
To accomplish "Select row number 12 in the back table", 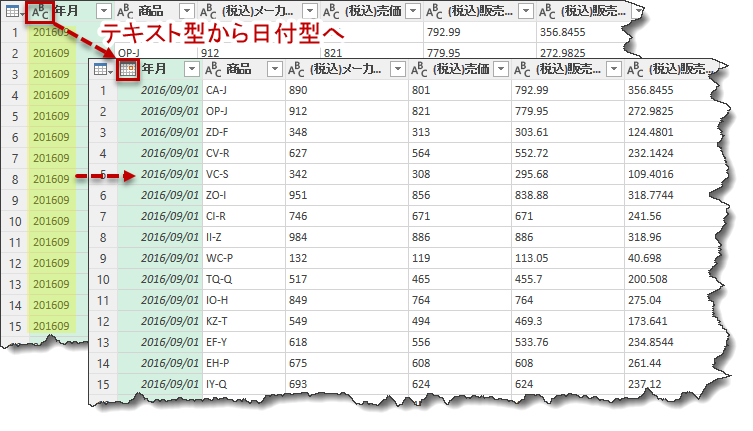I will [15, 263].
